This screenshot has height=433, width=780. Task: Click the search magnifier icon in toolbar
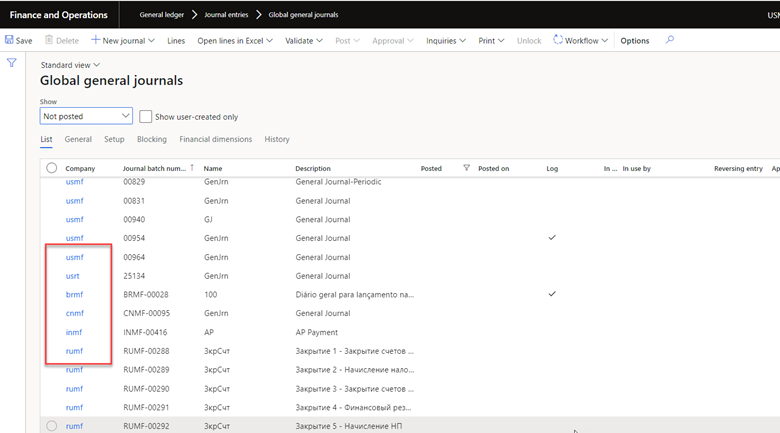[670, 41]
